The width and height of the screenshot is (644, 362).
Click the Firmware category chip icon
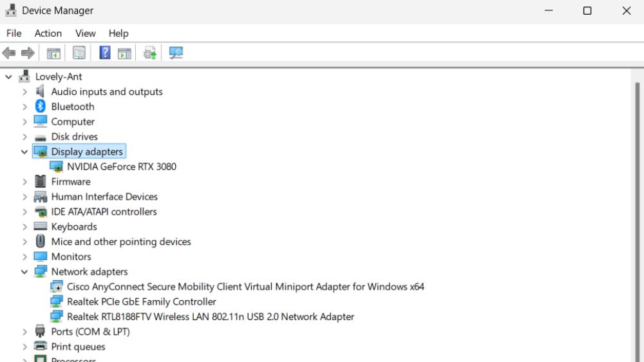click(x=40, y=181)
